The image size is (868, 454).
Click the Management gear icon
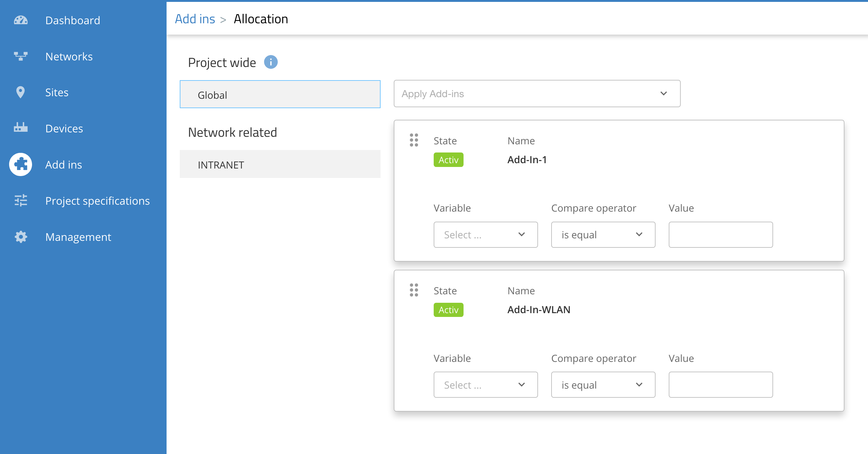point(20,237)
